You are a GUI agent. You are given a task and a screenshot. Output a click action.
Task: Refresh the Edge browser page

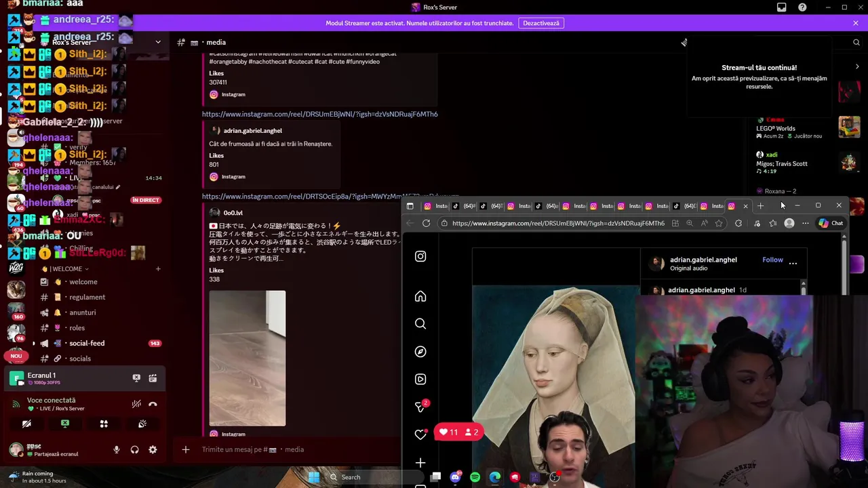tap(426, 223)
